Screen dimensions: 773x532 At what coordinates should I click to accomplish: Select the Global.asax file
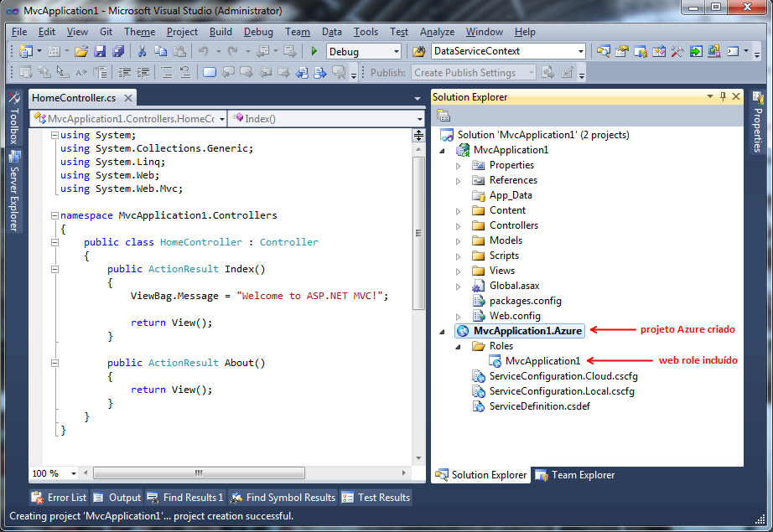point(514,286)
